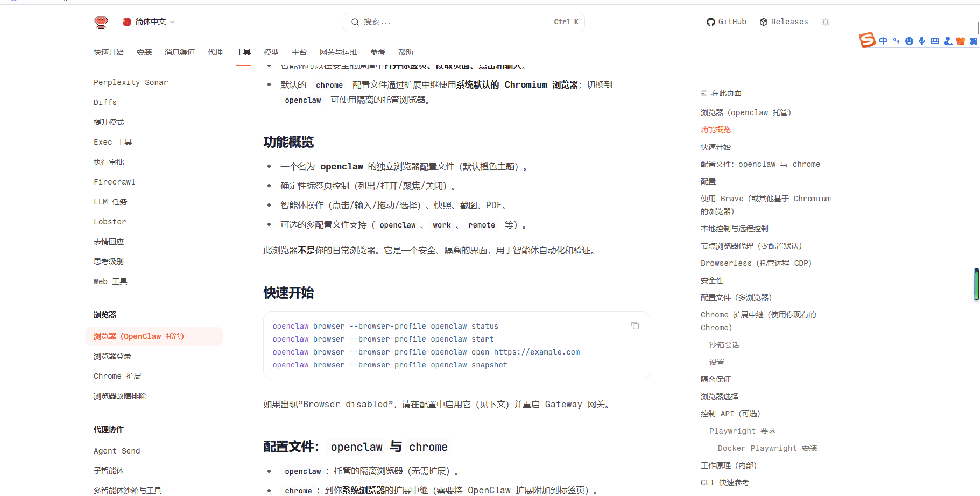Focus the 搜索 search field
The height and width of the screenshot is (496, 980).
(464, 22)
